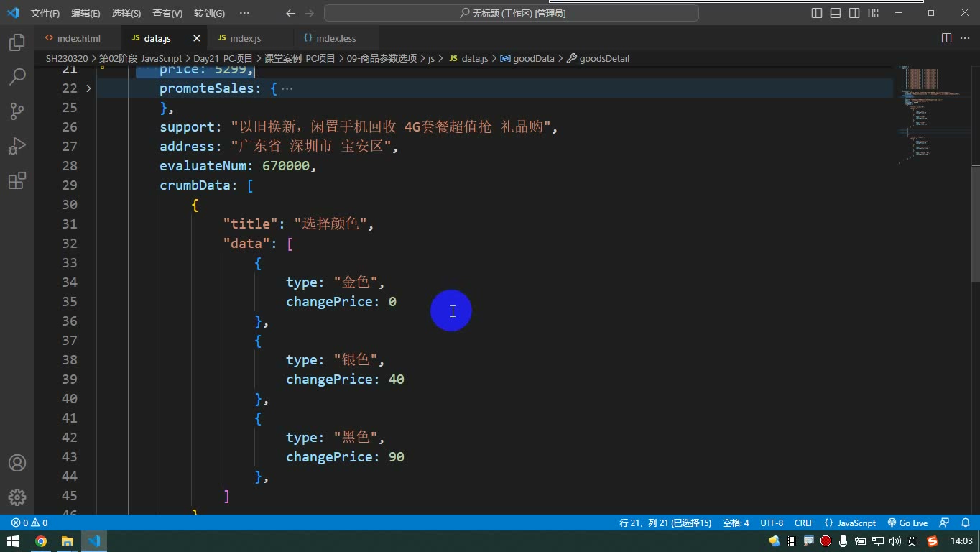This screenshot has width=980, height=552.
Task: Open the Customize Layout control
Action: click(873, 13)
